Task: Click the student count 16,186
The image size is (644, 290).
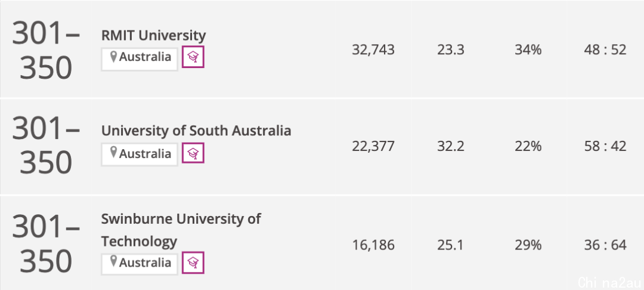Action: click(373, 245)
